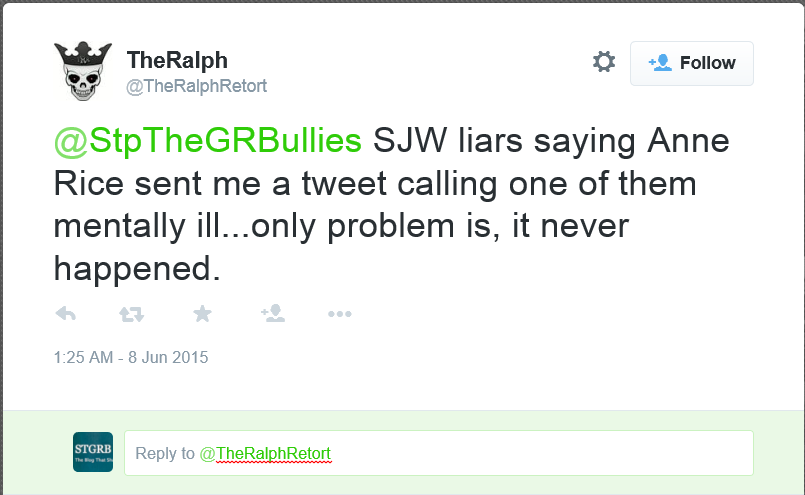
Task: Open the gear settings dropdown
Action: (604, 62)
